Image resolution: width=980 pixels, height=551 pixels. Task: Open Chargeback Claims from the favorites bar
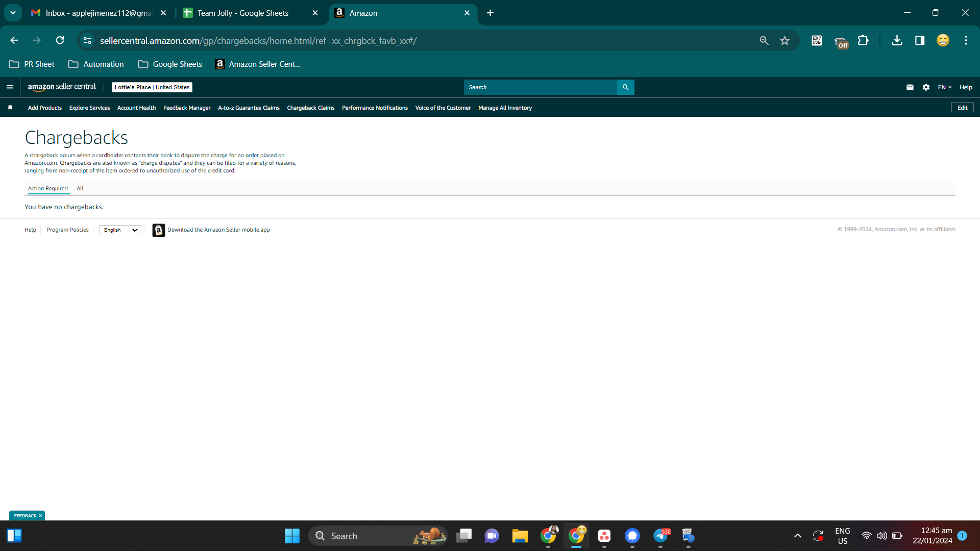(311, 108)
